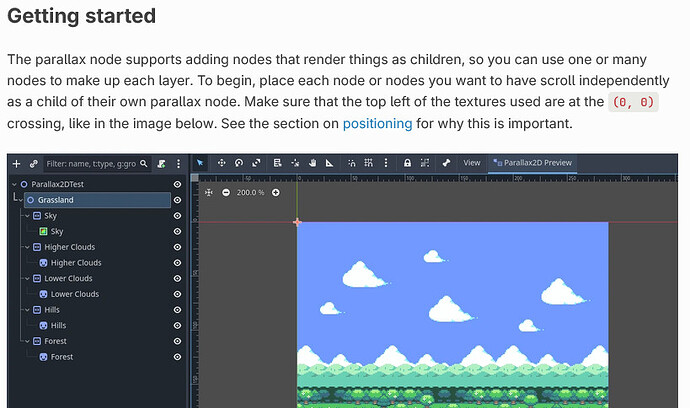Toggle visibility of parent Hills layer
Image resolution: width=690 pixels, height=408 pixels.
click(177, 310)
